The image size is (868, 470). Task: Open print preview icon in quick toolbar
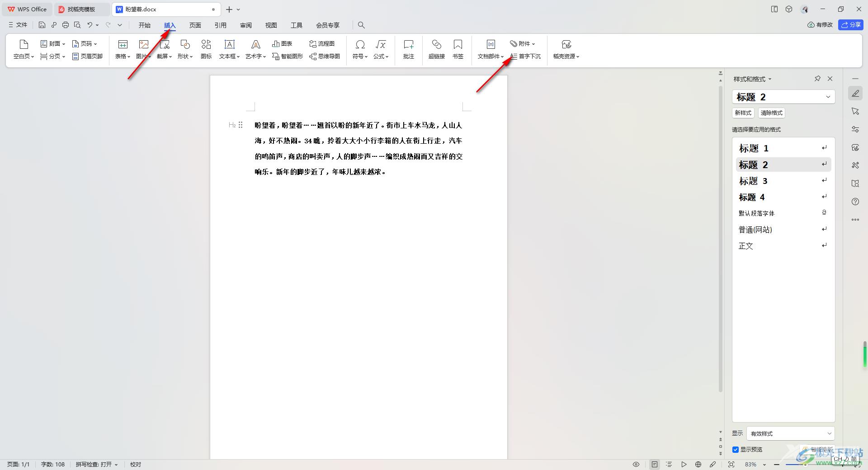(x=77, y=25)
